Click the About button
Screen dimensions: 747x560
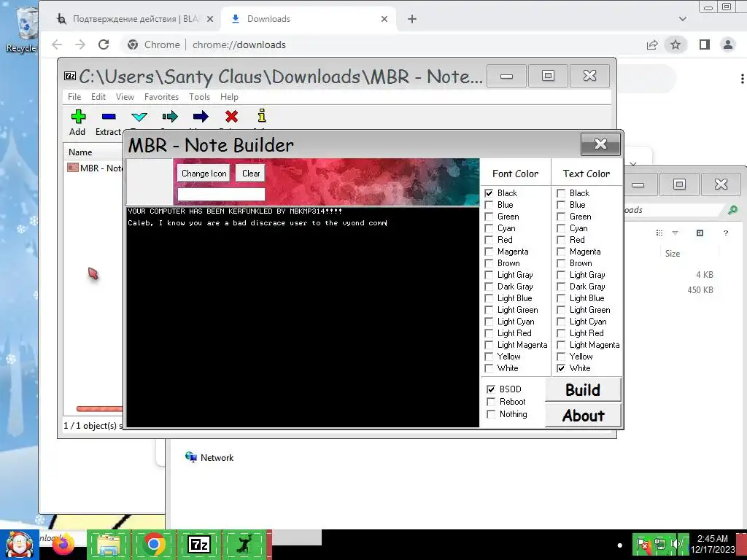[583, 416]
